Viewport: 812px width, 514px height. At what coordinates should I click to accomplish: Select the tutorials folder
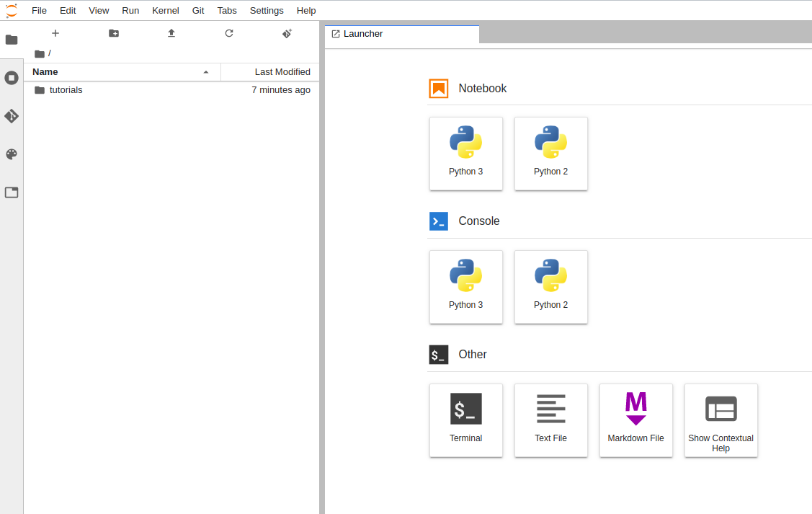(171, 90)
